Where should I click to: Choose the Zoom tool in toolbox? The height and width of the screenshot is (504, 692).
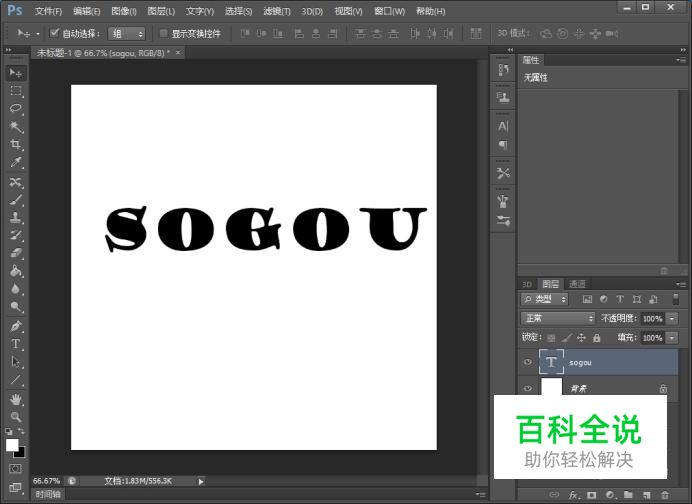[16, 416]
